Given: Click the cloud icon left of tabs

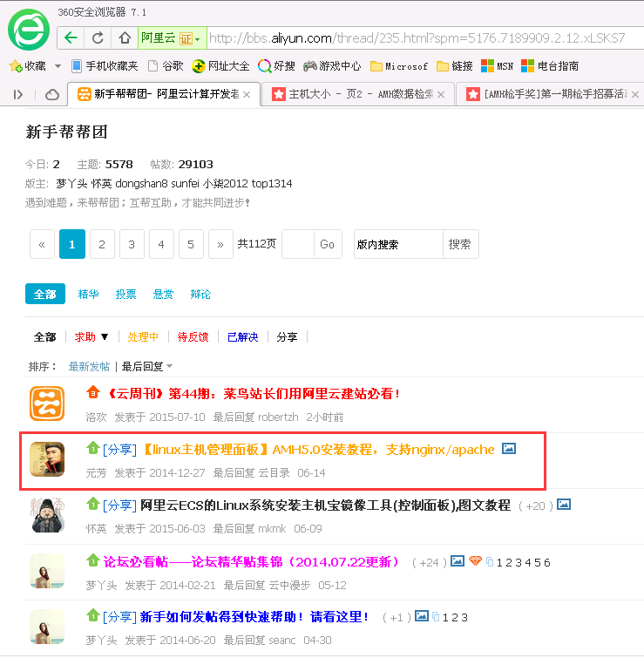Looking at the screenshot, I should click(52, 94).
